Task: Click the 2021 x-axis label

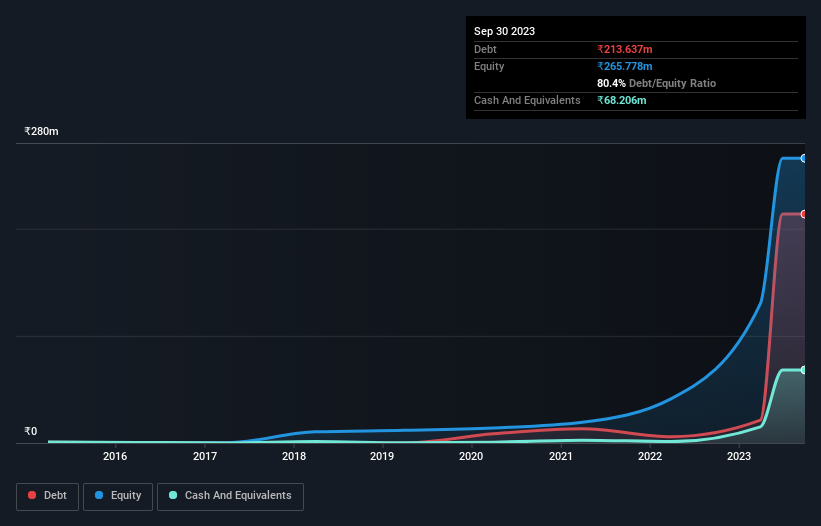Action: point(561,456)
